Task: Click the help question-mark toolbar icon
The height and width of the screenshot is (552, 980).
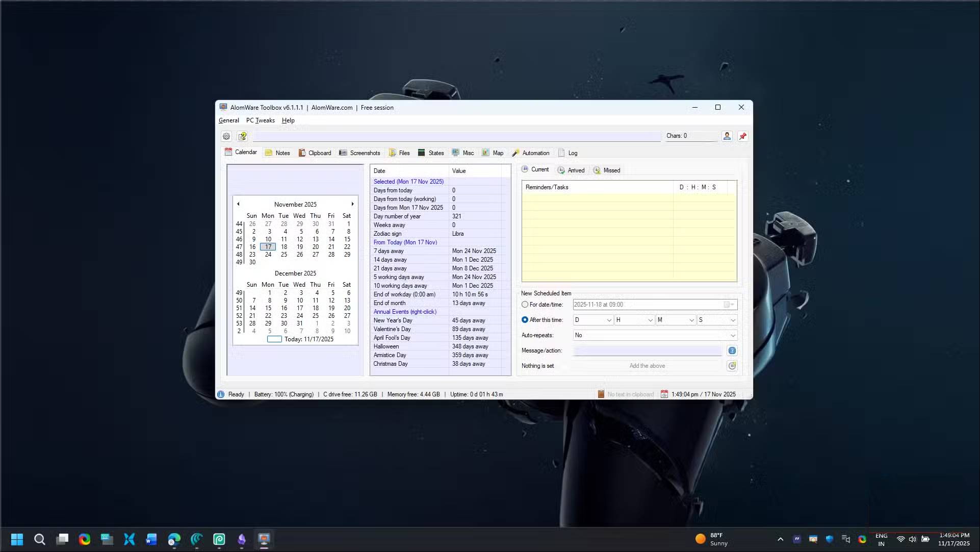Action: [x=243, y=136]
